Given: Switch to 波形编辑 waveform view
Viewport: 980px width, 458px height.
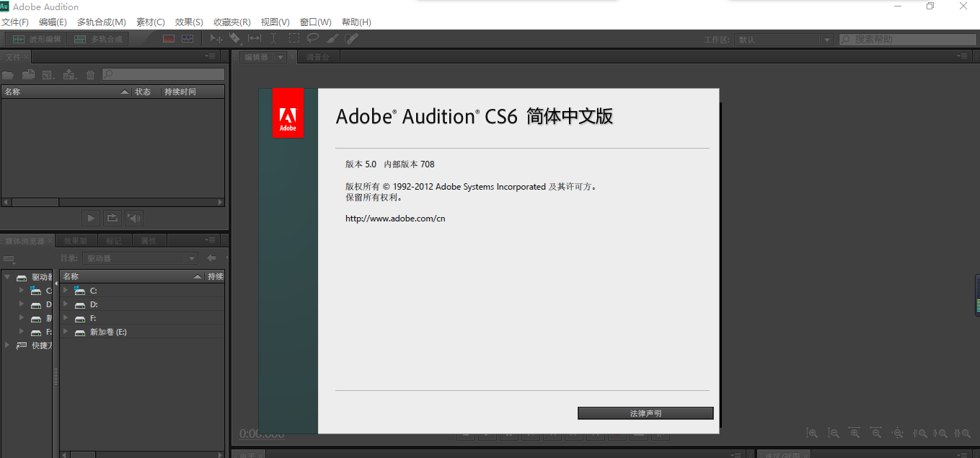Looking at the screenshot, I should 37,39.
